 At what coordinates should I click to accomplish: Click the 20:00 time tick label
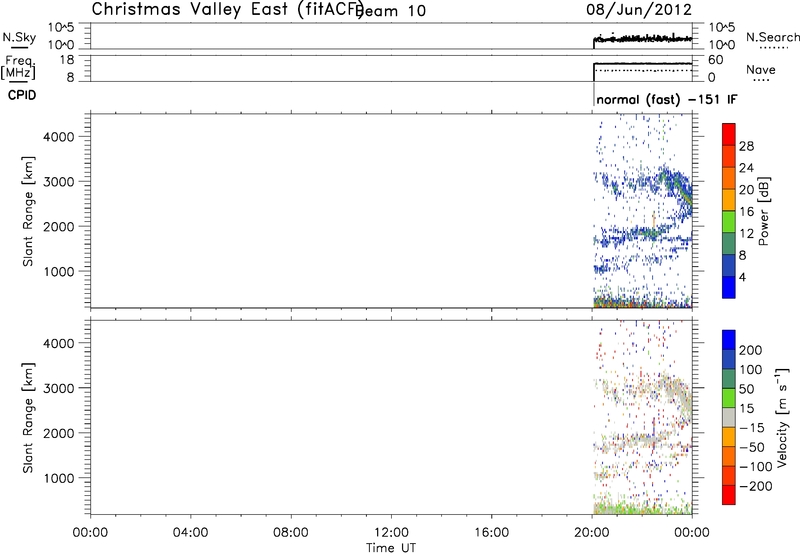pos(591,533)
